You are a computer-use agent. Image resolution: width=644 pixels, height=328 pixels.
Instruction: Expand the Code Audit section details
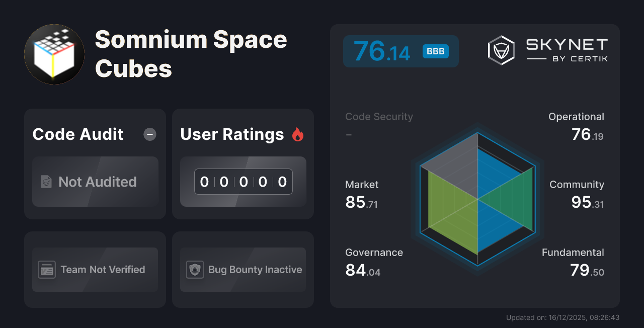coord(77,134)
